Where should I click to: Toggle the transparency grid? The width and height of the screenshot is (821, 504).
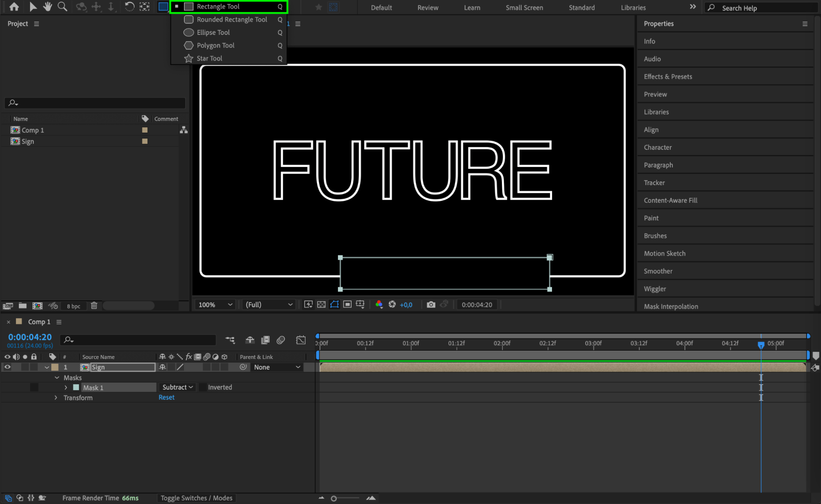[x=321, y=304]
